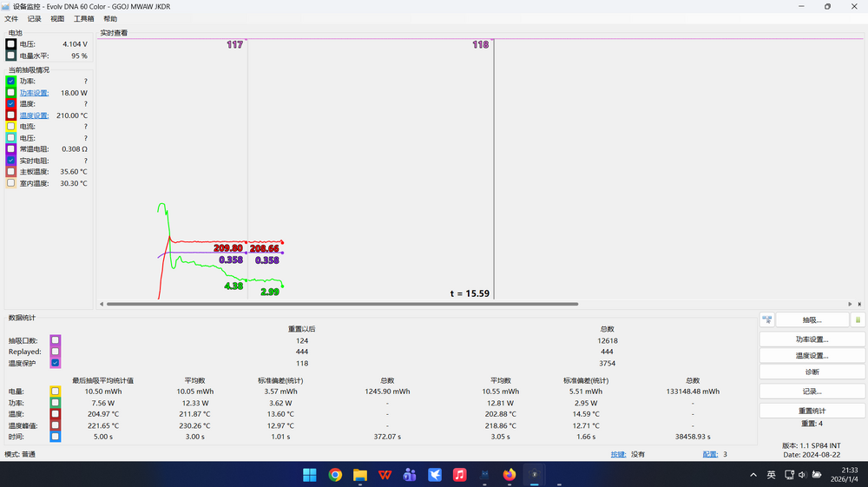Click the green pause icon button
Image resolution: width=868 pixels, height=487 pixels.
[x=858, y=319]
